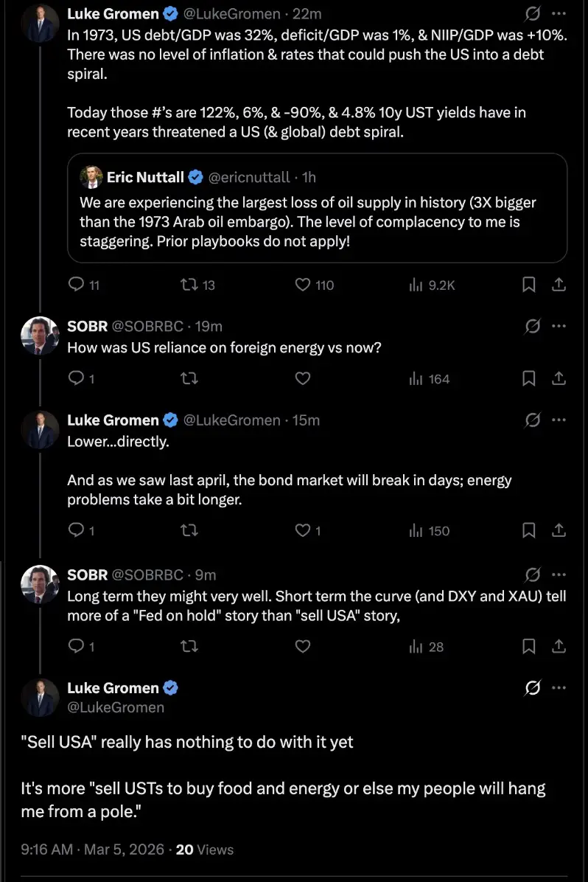
Task: Share the "Lower...directly" reply
Action: coord(559,531)
